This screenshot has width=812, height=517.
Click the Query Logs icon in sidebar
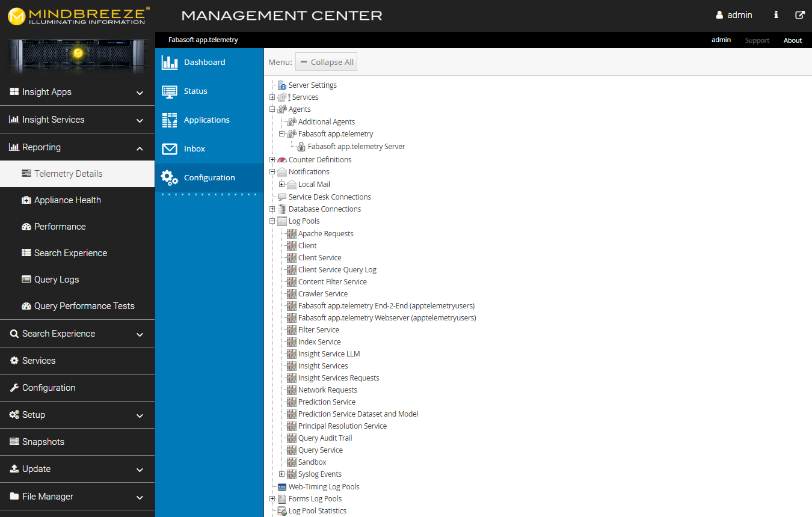click(26, 280)
